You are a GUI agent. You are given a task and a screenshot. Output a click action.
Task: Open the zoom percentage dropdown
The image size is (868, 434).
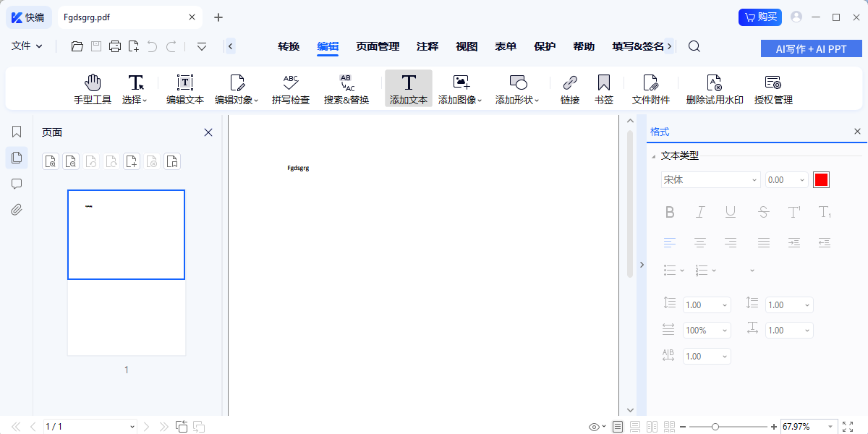[808, 427]
